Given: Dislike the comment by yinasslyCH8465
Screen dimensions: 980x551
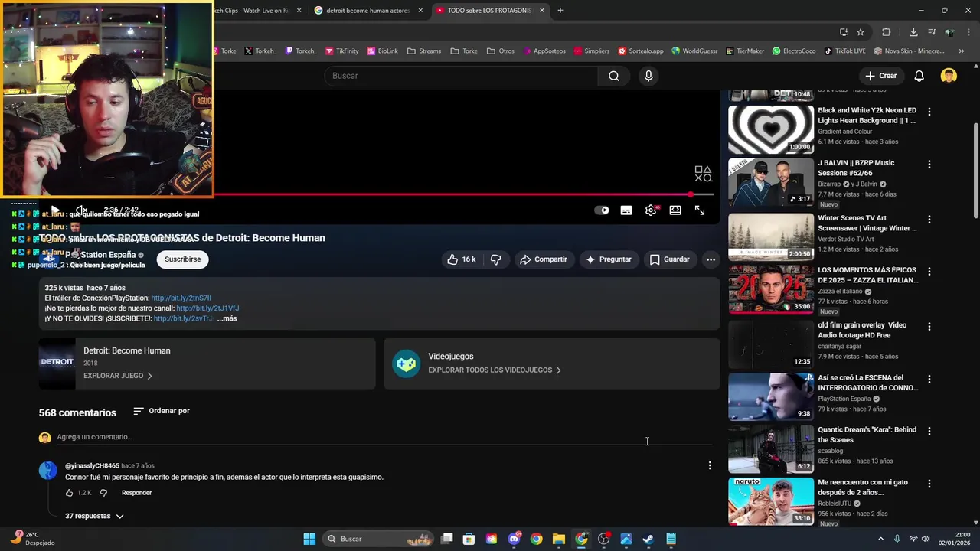Looking at the screenshot, I should tap(103, 493).
